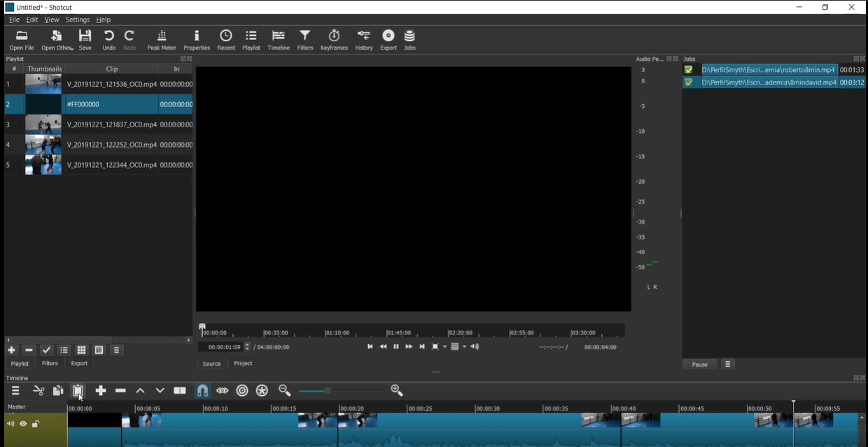Append clip with timeline plus icon
The width and height of the screenshot is (868, 447).
(x=101, y=390)
